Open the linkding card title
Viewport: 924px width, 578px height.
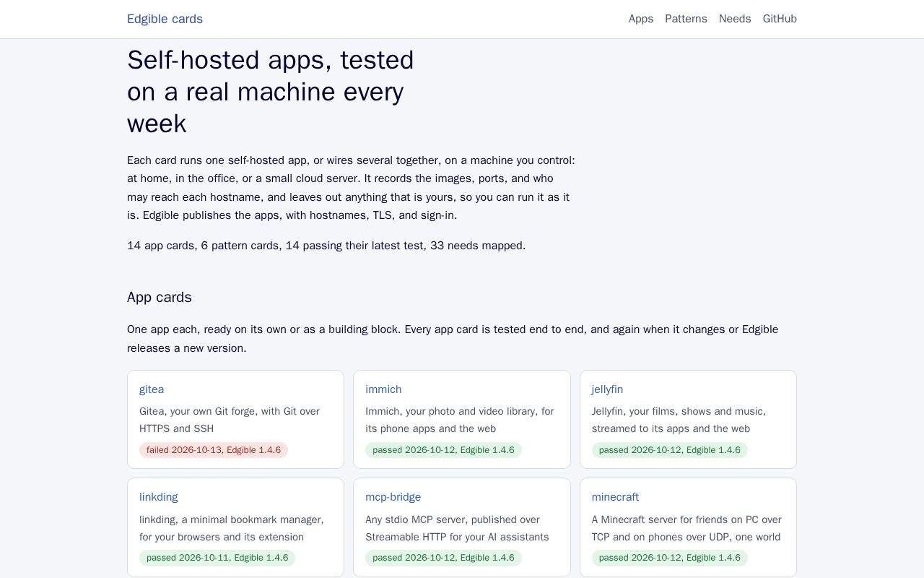coord(158,497)
